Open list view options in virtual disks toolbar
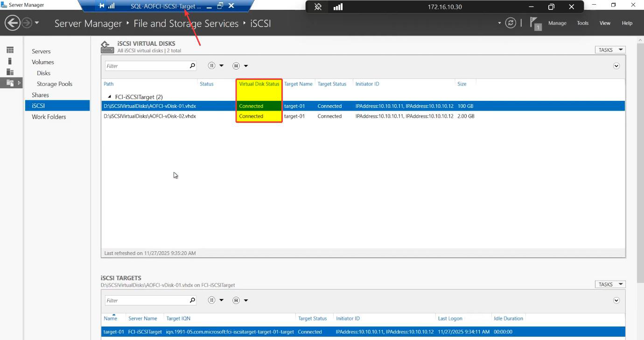This screenshot has width=644, height=340. (211, 66)
